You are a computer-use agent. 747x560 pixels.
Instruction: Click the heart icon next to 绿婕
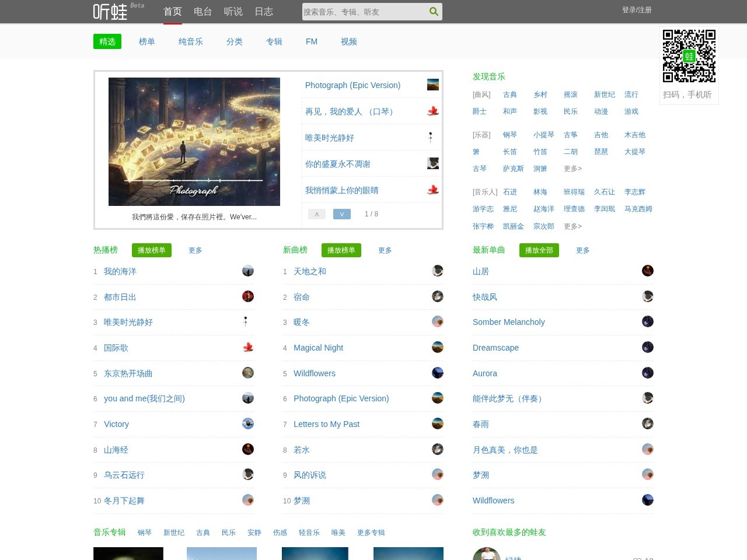pos(637,558)
